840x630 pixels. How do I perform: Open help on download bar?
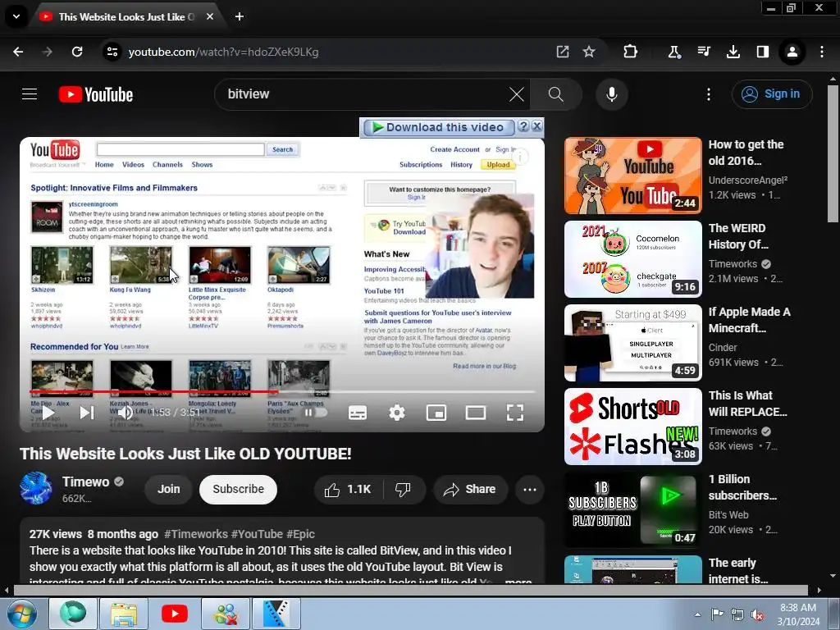pos(524,126)
